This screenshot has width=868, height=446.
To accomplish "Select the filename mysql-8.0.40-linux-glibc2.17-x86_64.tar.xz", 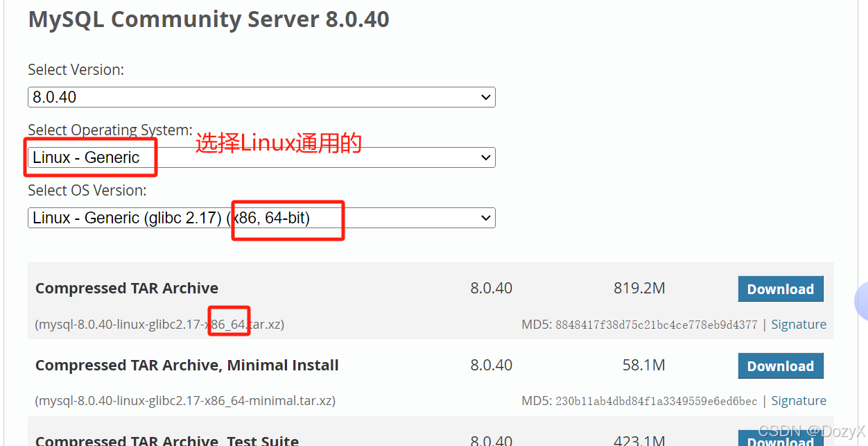I will point(160,324).
